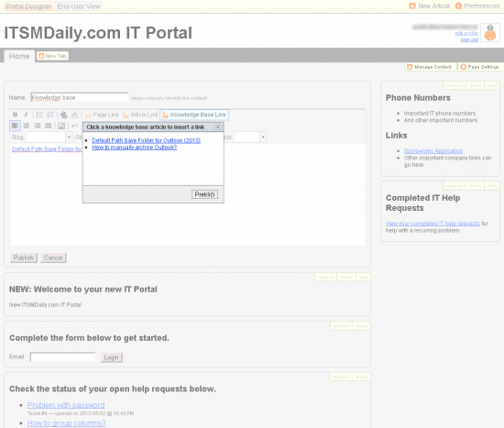Undo the last edit
This screenshot has height=428, width=504.
click(x=75, y=126)
